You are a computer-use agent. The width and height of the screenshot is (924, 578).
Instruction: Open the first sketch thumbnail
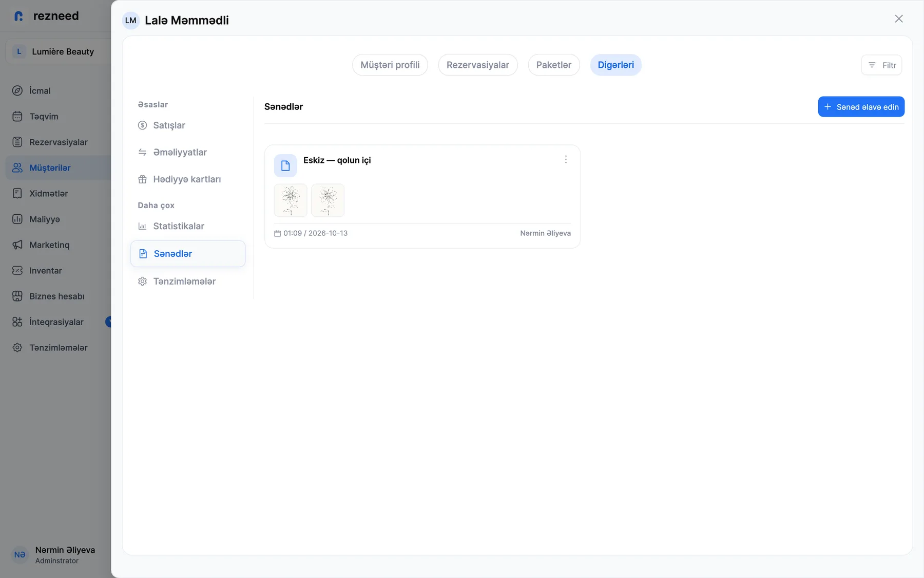click(291, 200)
